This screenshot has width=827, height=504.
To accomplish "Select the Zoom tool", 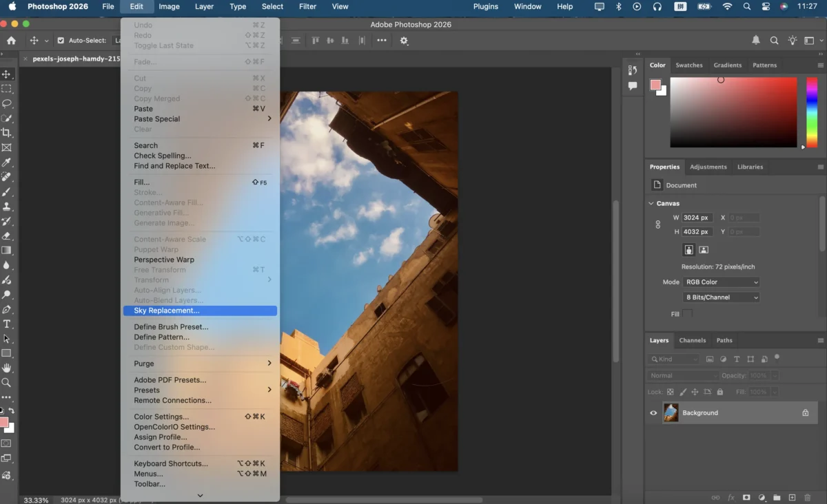I will click(7, 383).
